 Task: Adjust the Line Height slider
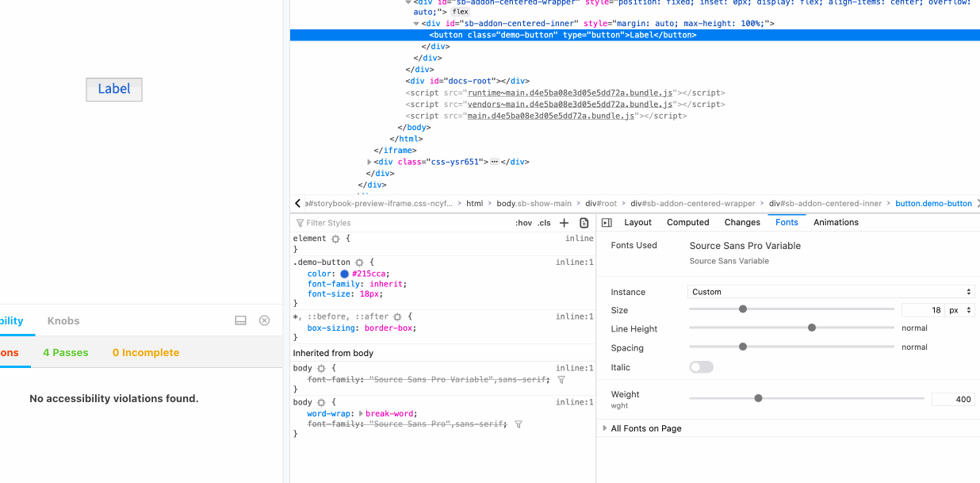(x=791, y=328)
